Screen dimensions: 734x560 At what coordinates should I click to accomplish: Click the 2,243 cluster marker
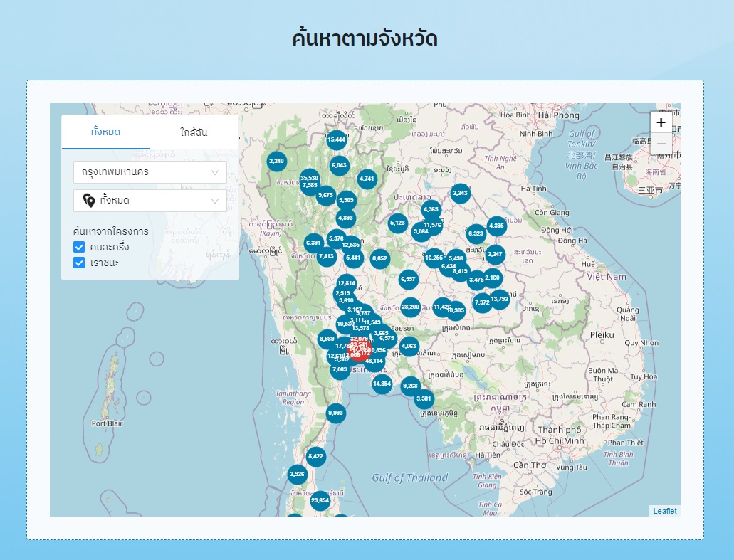pos(461,193)
